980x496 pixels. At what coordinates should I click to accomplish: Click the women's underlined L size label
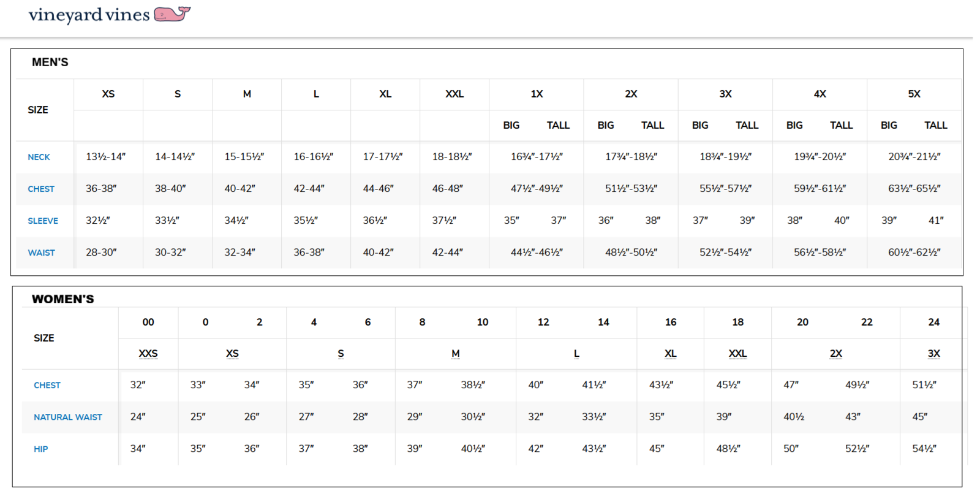576,354
